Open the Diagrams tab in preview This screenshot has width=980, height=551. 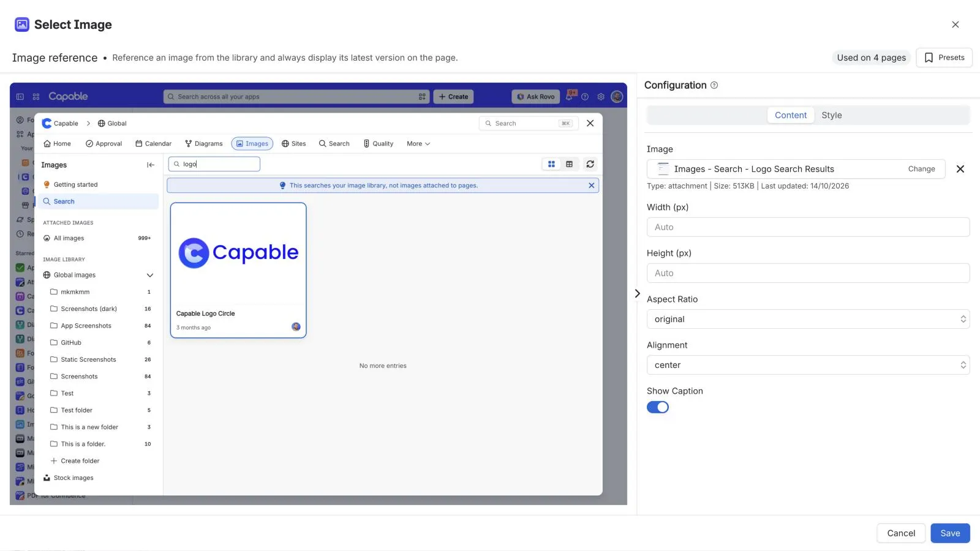[x=204, y=144]
